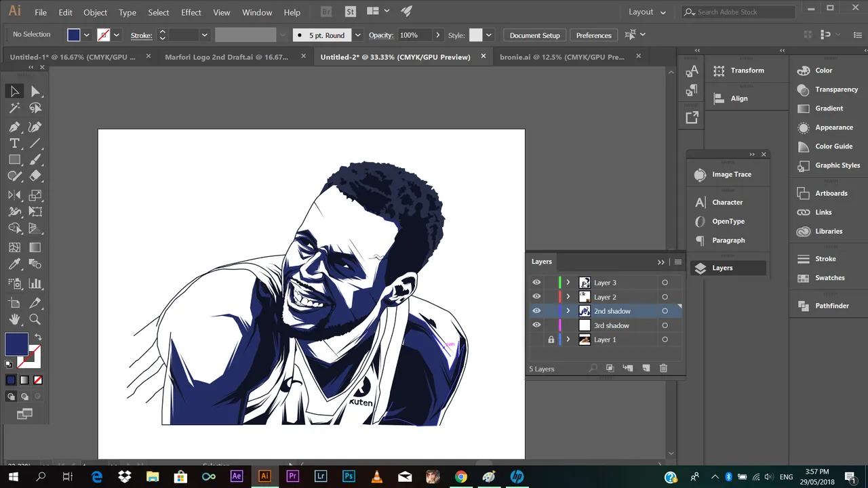Set fill mode to None
Image resolution: width=868 pixels, height=488 pixels.
tap(38, 380)
